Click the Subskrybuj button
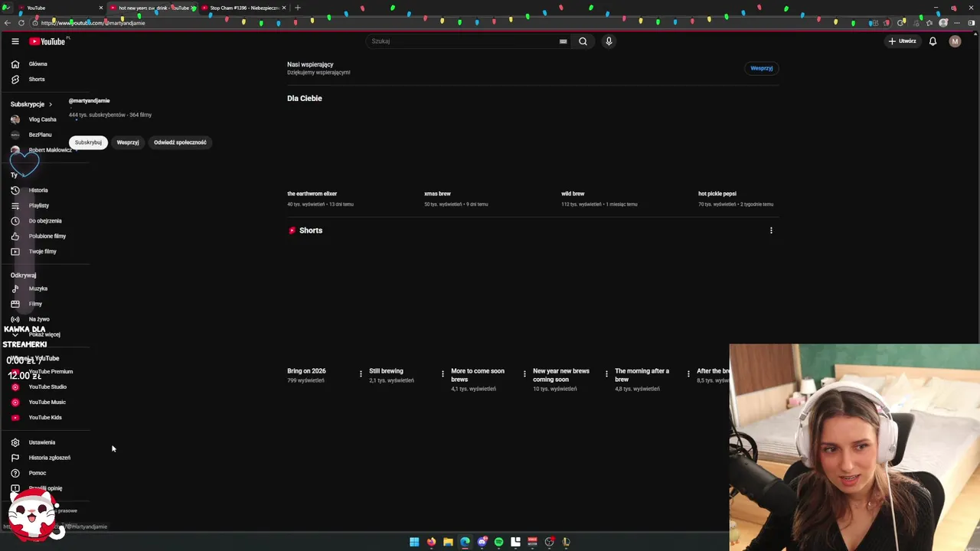980x551 pixels. point(88,142)
